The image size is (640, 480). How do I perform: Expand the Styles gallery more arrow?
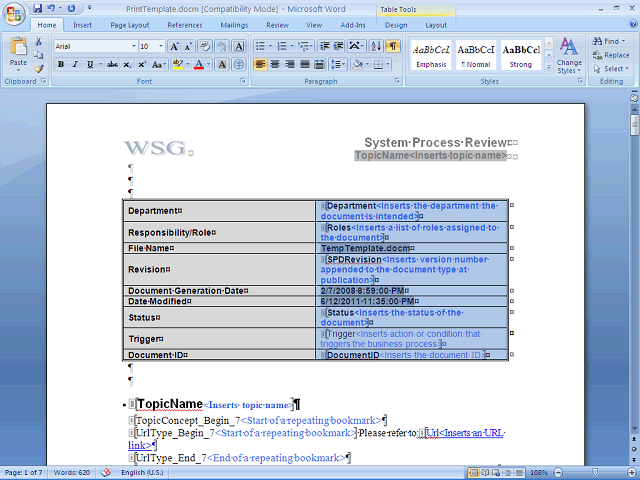point(549,67)
